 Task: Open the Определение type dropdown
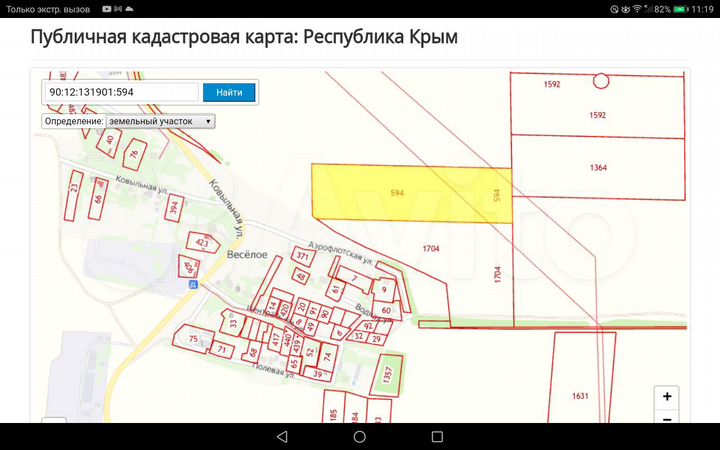pyautogui.click(x=160, y=121)
